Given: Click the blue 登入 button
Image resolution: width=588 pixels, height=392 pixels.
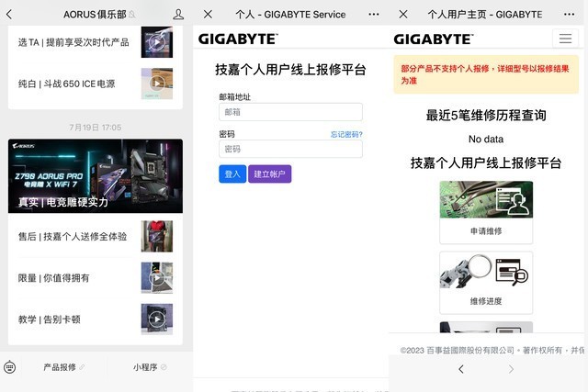Looking at the screenshot, I should (x=232, y=174).
